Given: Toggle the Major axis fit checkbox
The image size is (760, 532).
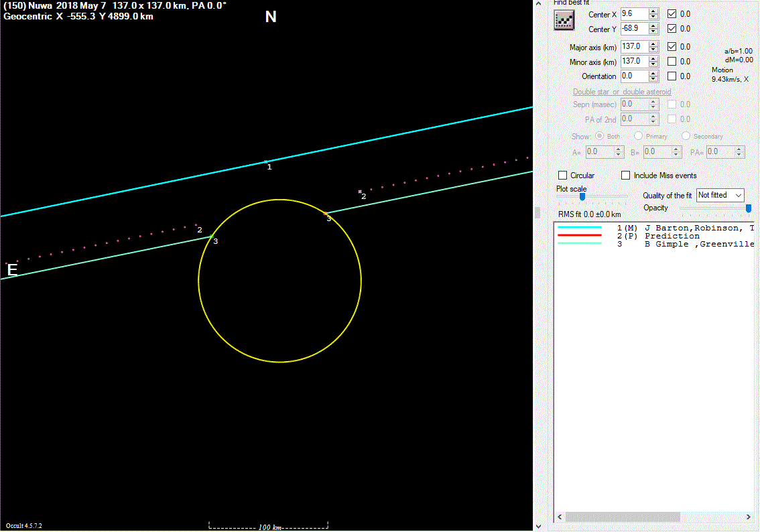Looking at the screenshot, I should point(672,46).
